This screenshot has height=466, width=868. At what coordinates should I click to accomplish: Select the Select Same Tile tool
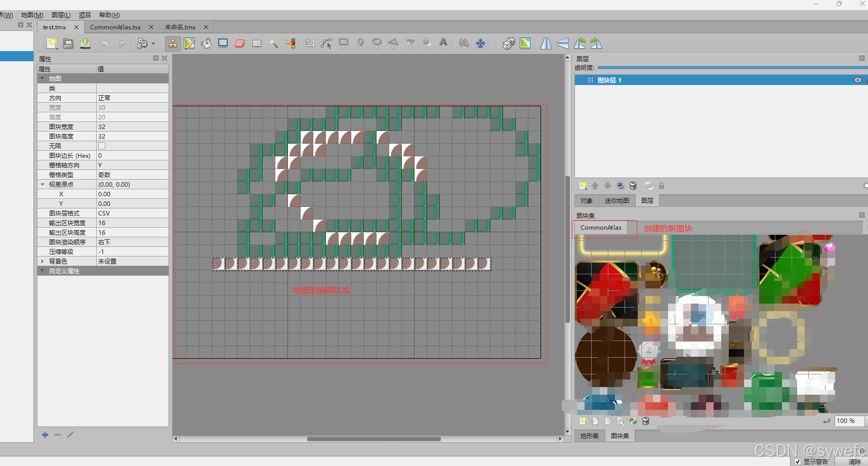(x=291, y=44)
